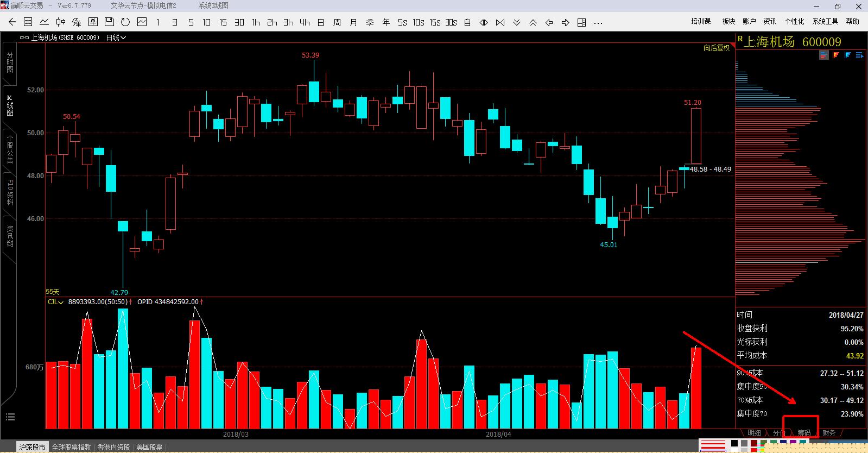Screen dimensions: 868x453
Task: Click the save floppy disk icon
Action: pos(109,22)
